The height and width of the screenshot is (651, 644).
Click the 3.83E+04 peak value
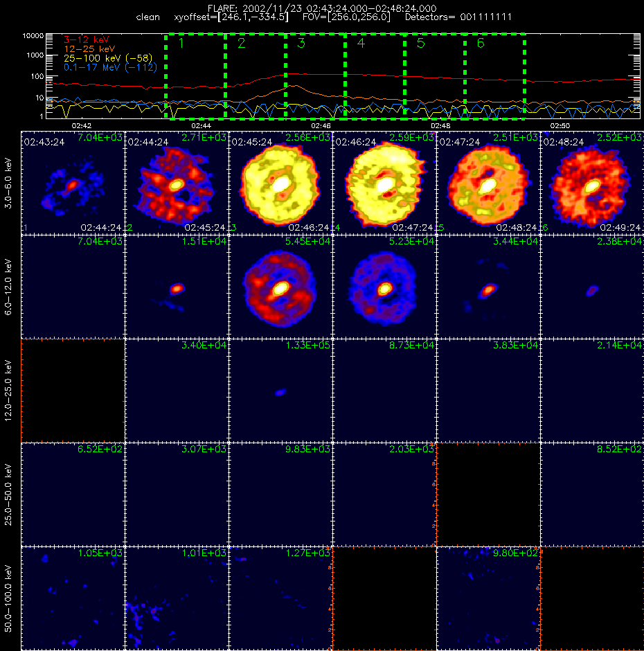point(515,345)
